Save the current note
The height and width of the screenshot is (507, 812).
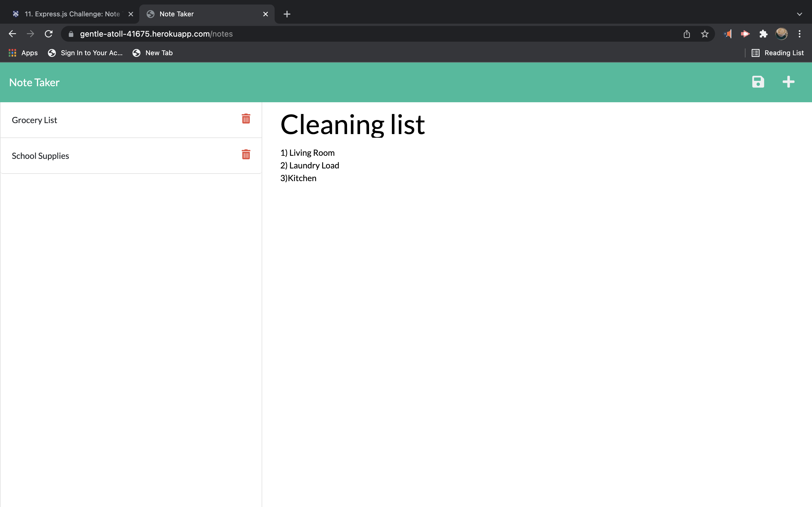(758, 82)
